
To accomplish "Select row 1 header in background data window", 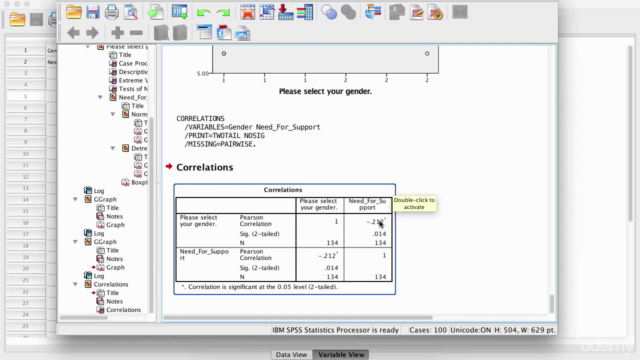I will [x=25, y=50].
